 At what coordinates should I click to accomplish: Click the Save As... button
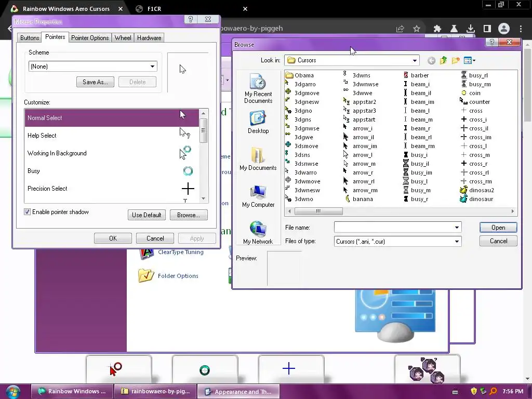[x=96, y=82]
